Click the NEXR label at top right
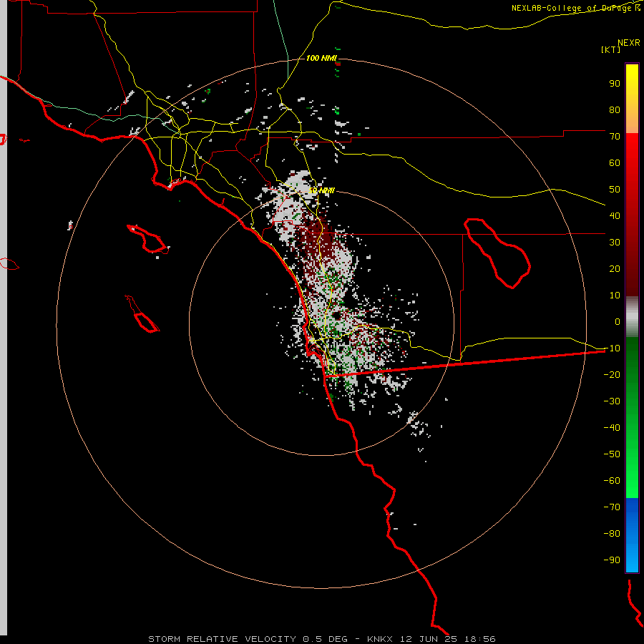This screenshot has width=644, height=644. pyautogui.click(x=629, y=42)
